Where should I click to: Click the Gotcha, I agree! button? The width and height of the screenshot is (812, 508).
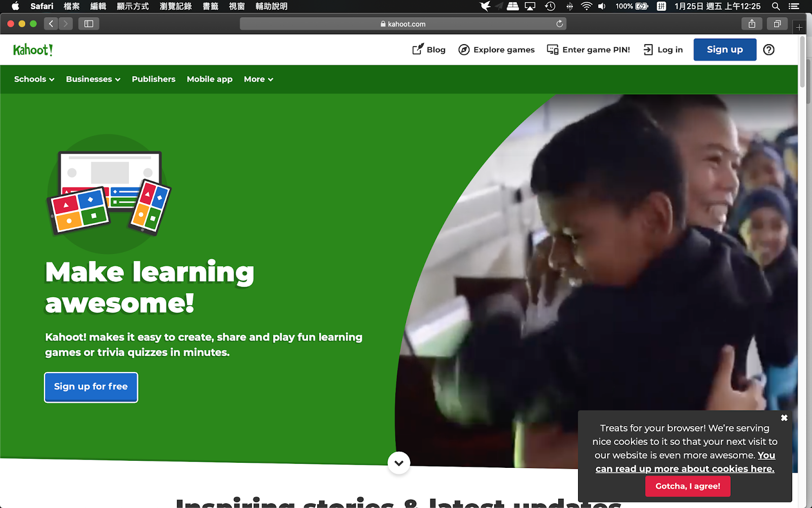coord(688,486)
